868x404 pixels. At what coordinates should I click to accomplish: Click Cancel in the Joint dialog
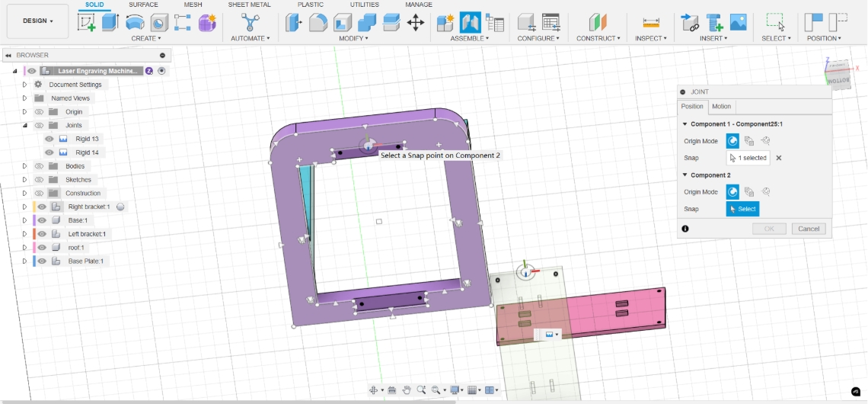[x=809, y=229]
